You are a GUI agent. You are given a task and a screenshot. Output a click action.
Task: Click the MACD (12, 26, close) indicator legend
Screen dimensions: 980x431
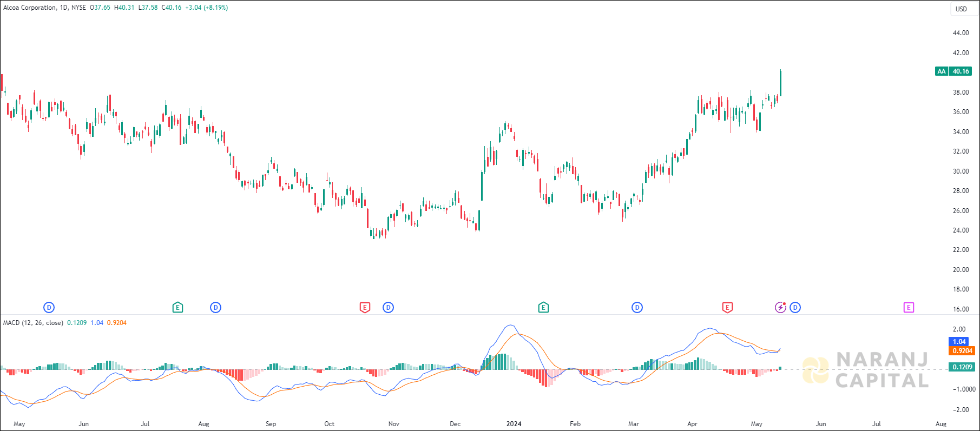coord(33,323)
